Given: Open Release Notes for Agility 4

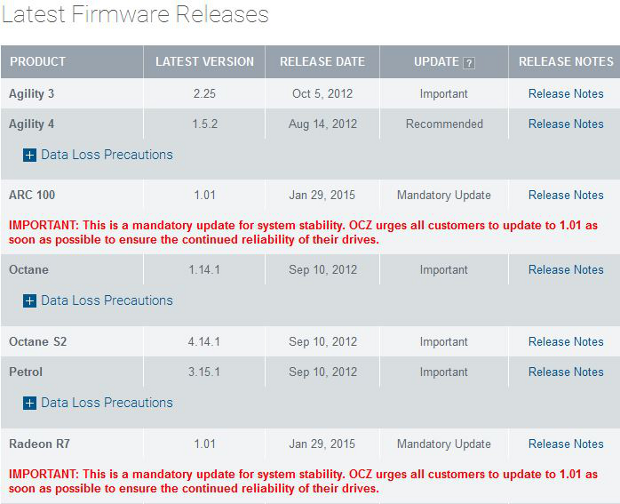Looking at the screenshot, I should pyautogui.click(x=566, y=124).
